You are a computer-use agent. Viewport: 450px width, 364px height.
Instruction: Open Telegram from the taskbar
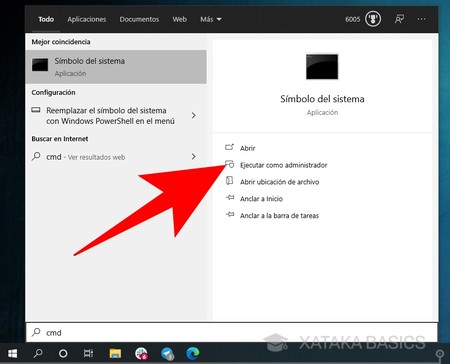point(167,353)
